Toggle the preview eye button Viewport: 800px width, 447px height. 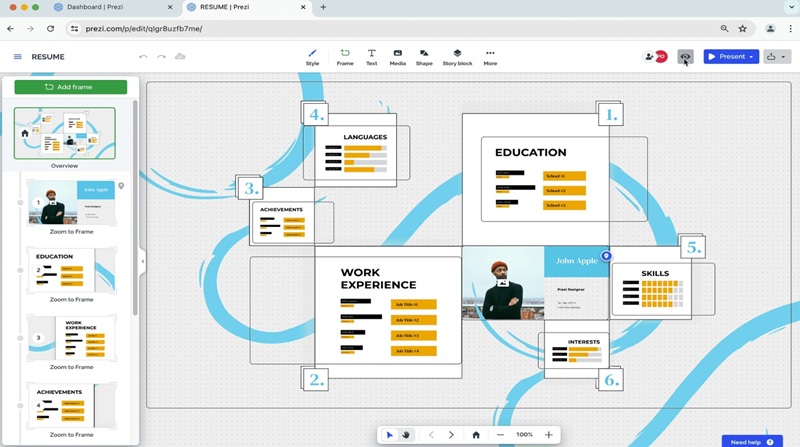click(x=685, y=57)
